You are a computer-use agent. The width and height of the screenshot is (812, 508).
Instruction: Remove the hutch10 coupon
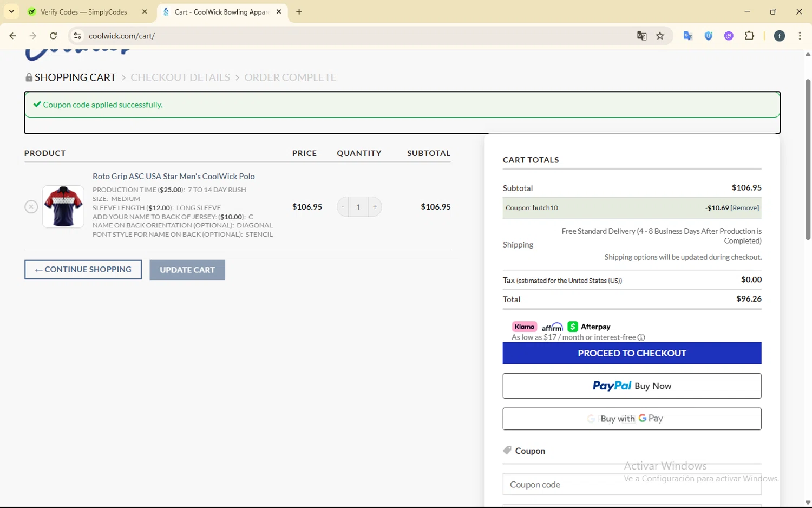(x=745, y=208)
